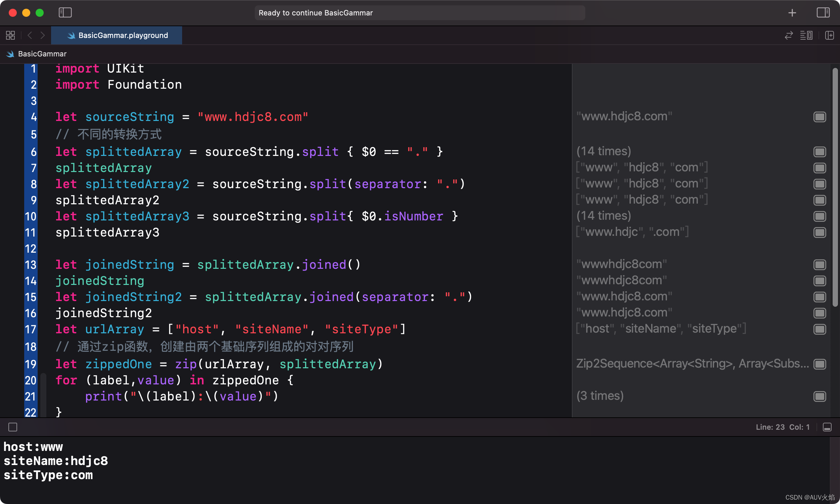Screen dimensions: 840x504
Task: Toggle the inspector panel at the window's top right
Action: tap(823, 12)
